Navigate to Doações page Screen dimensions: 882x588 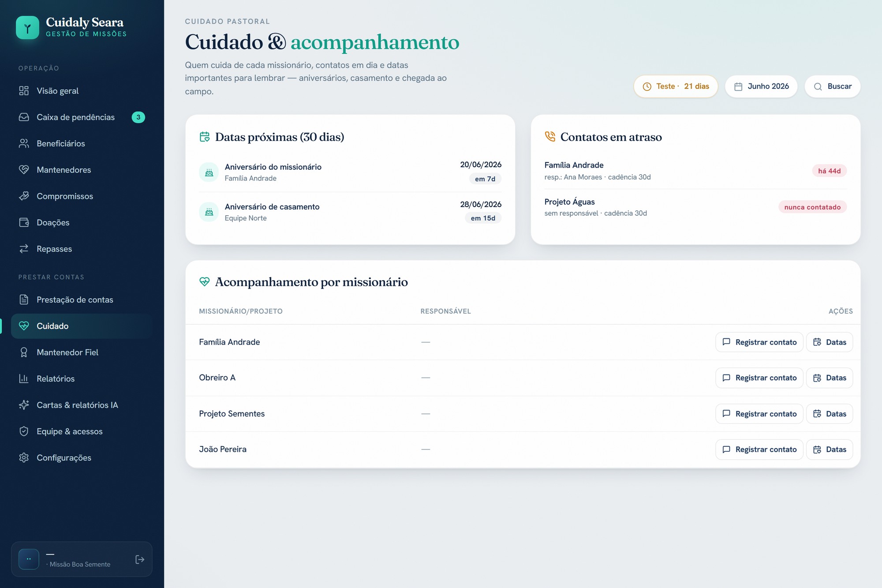point(82,222)
